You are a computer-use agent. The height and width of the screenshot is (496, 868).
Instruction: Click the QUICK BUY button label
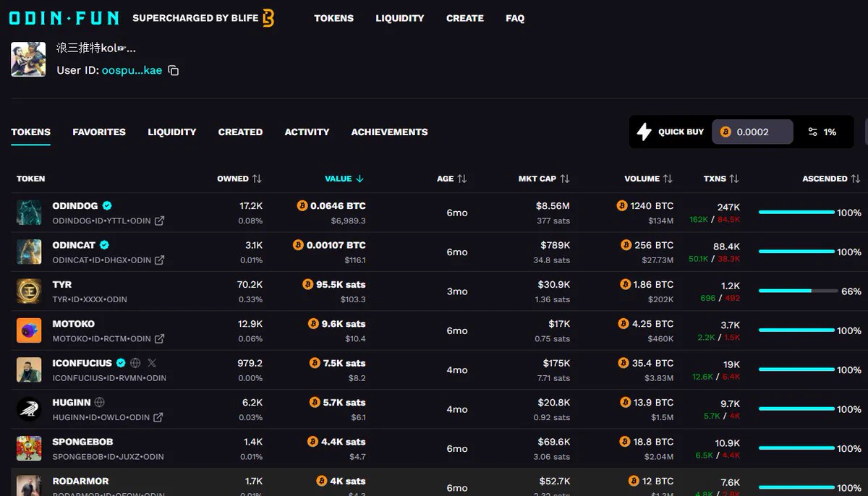[681, 132]
